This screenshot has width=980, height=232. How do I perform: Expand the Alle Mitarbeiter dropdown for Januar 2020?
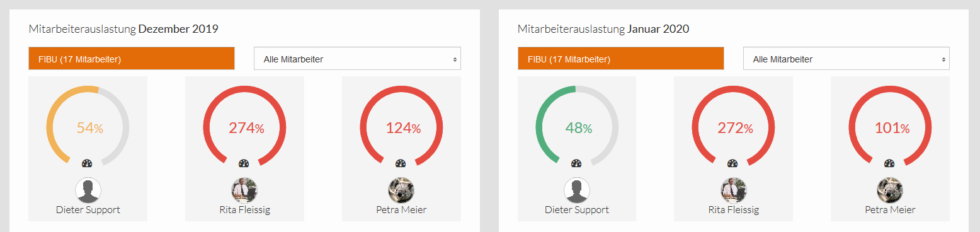[846, 59]
